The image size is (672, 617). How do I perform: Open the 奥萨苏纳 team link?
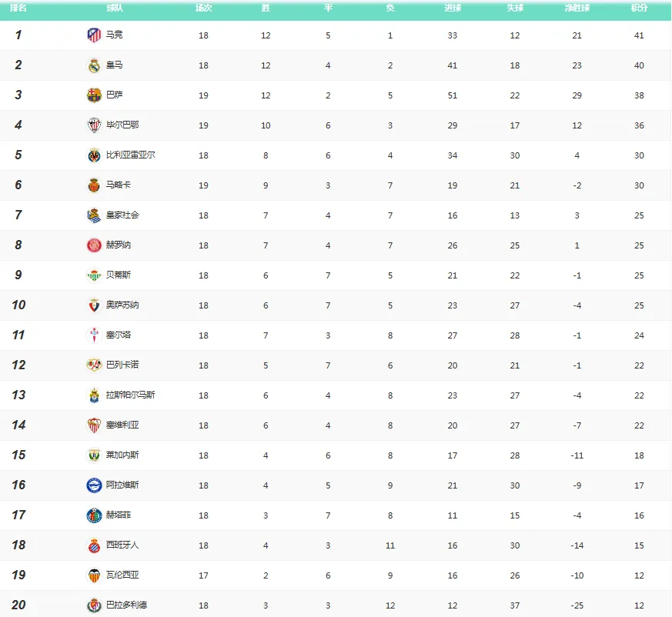[122, 305]
